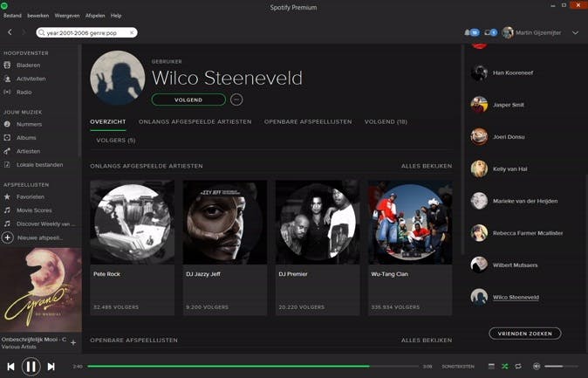Click Wilco Steeneveld's profile picture
The width and height of the screenshot is (588, 378).
coord(118,78)
